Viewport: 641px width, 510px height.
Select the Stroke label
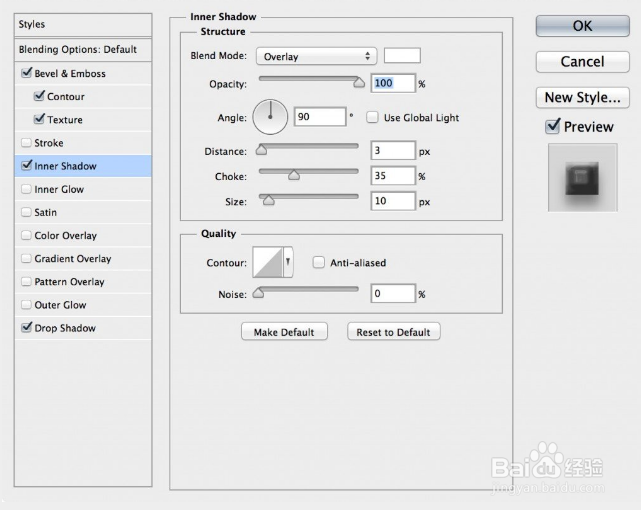point(49,143)
